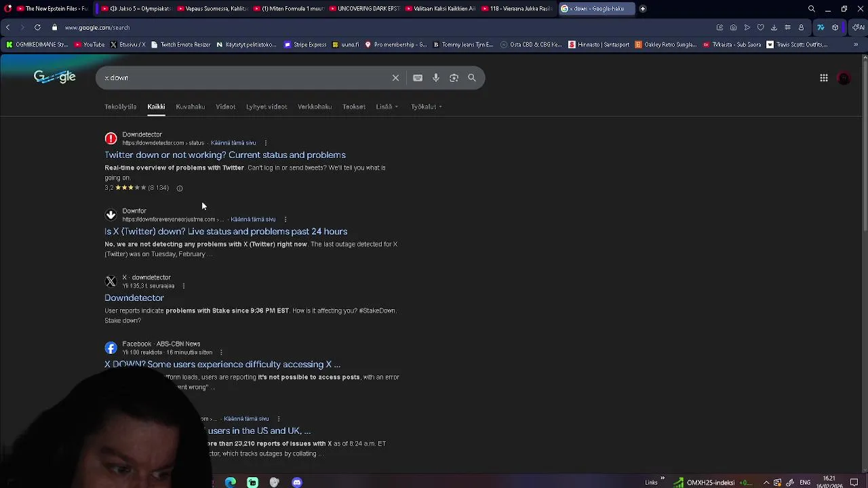Open more options for X downdetector result
This screenshot has width=868, height=488.
click(x=183, y=286)
